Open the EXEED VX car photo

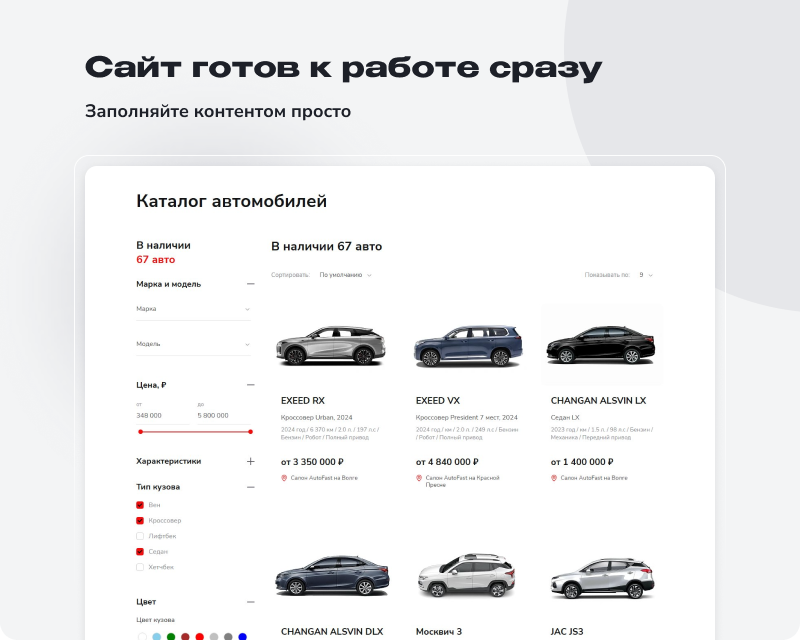tap(467, 346)
